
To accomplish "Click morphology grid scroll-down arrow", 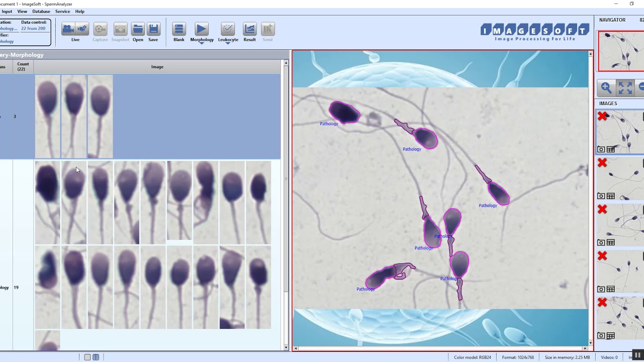I will [x=286, y=347].
